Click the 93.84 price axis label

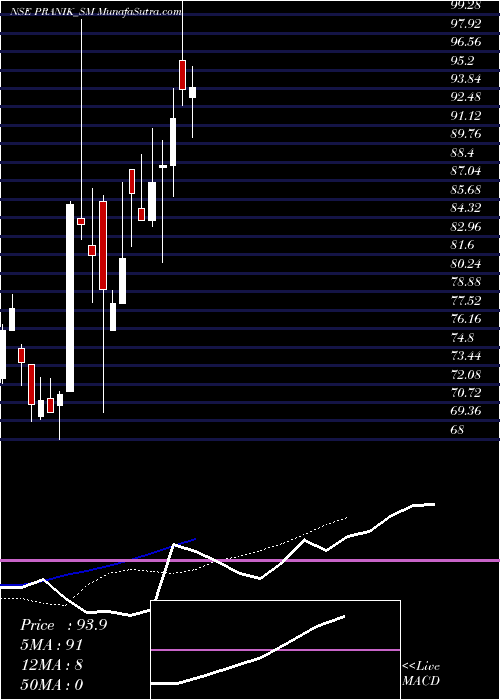tap(466, 79)
